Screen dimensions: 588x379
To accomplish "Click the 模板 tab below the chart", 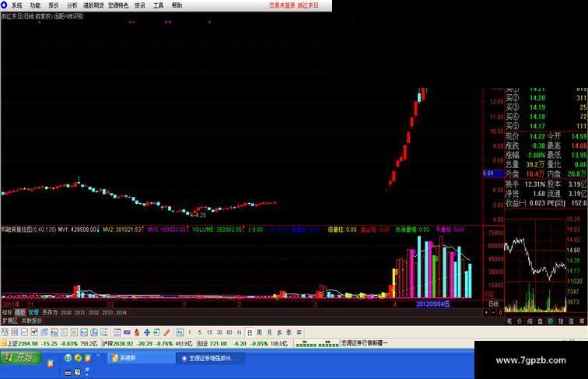I will tap(20, 312).
